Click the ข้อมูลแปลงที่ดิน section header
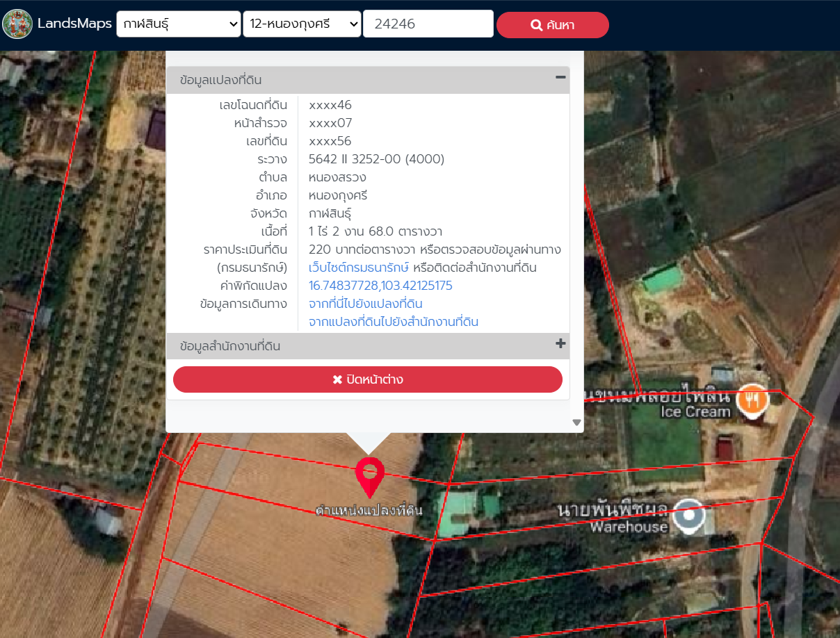 [x=220, y=80]
